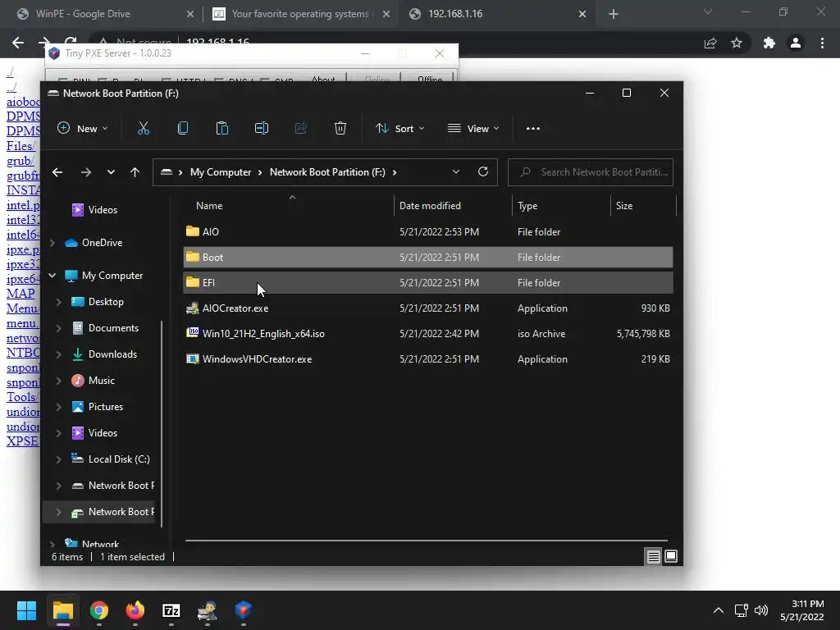Switch to large thumbnails view button

[x=671, y=557]
